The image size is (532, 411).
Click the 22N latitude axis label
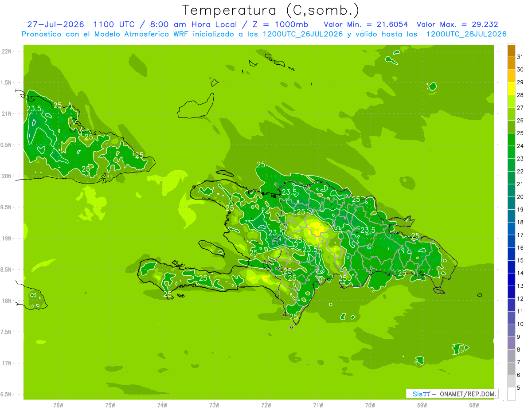click(x=7, y=51)
